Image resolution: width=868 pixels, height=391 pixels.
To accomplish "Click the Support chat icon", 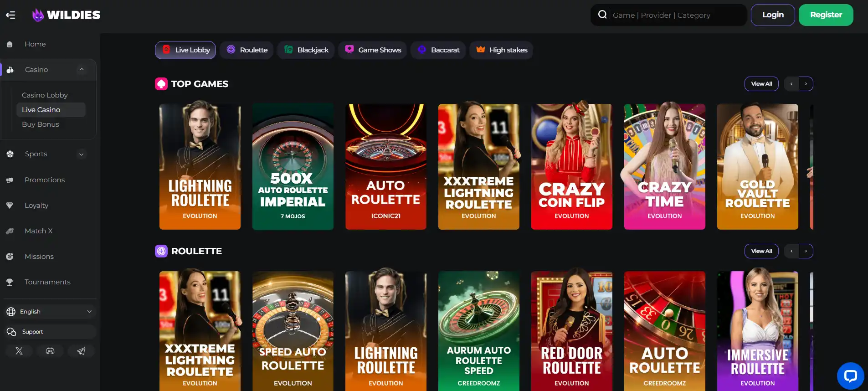I will click(11, 332).
